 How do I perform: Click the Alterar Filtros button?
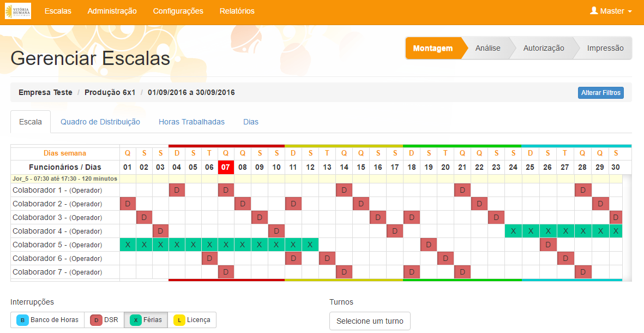[x=600, y=93]
